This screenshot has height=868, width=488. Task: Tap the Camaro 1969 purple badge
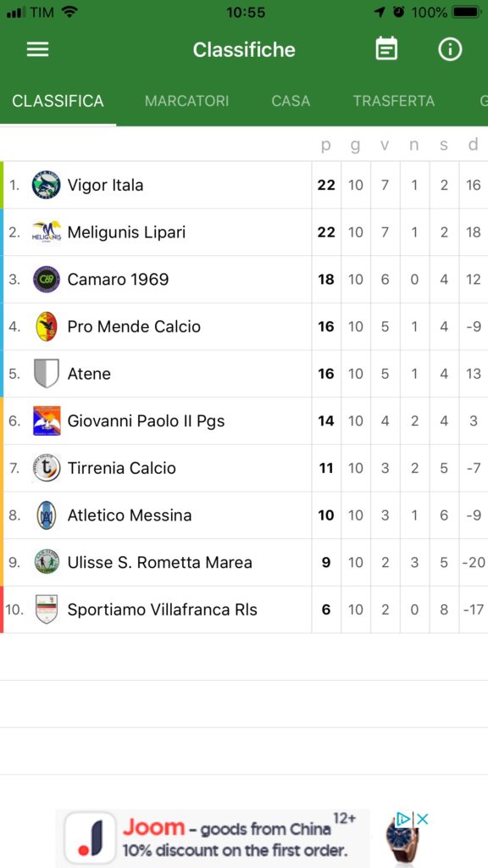pos(47,280)
